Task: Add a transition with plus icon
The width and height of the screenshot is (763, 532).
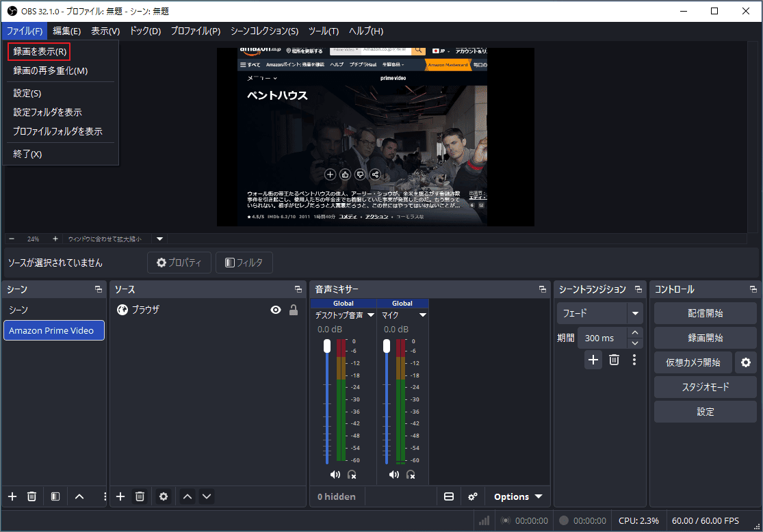Action: tap(593, 360)
